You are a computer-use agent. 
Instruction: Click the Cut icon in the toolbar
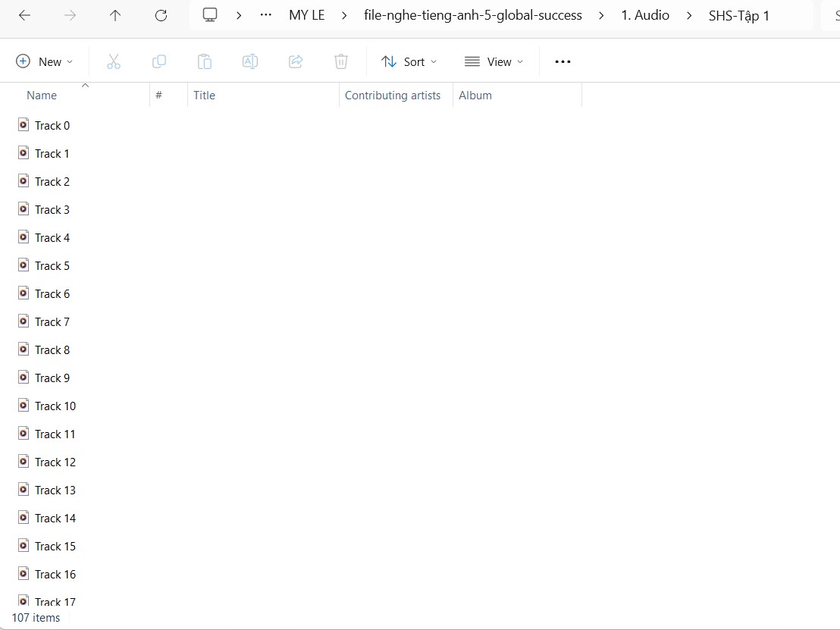[114, 61]
